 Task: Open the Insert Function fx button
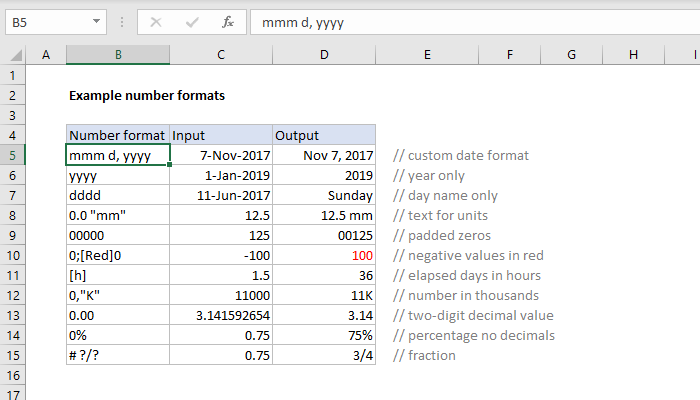point(228,22)
